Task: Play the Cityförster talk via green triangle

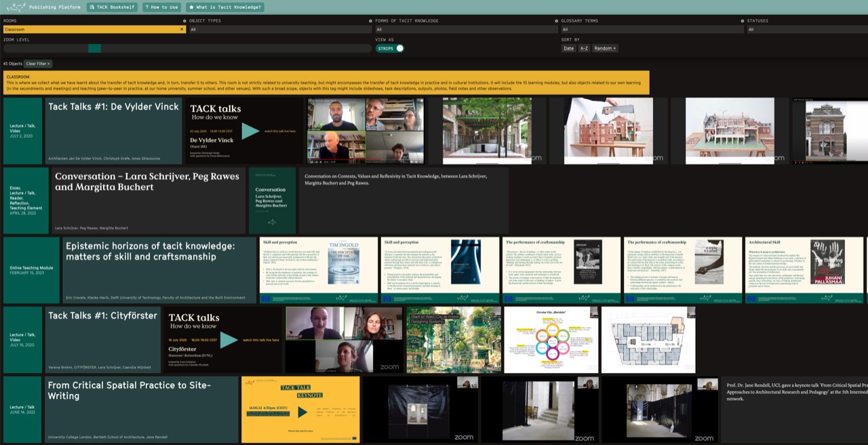Action: pos(229,340)
